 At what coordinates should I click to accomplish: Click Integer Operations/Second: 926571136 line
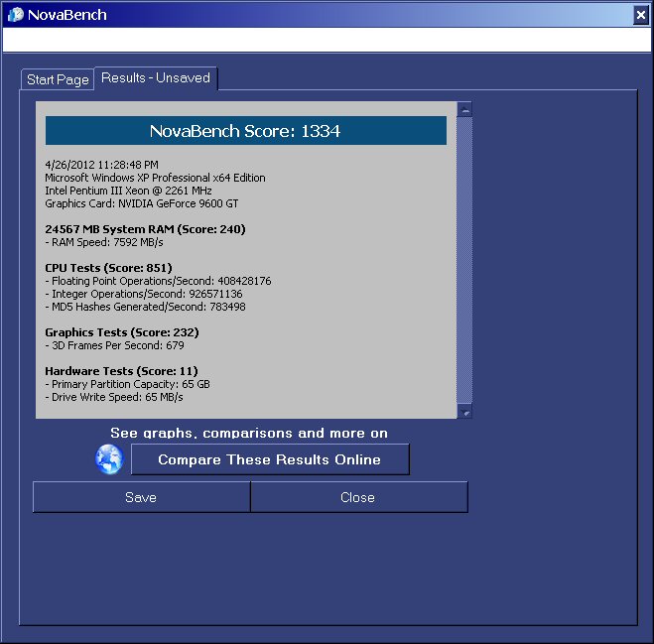click(144, 294)
